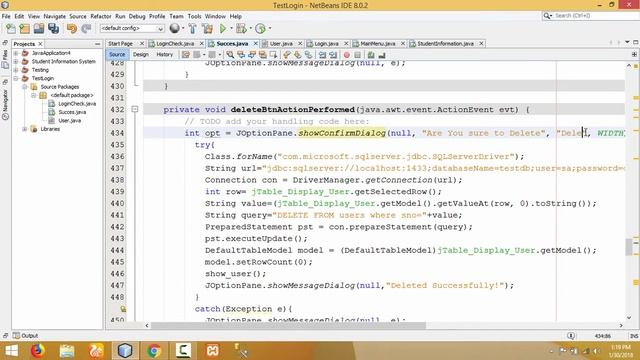The height and width of the screenshot is (360, 640).
Task: Collapse code fold at line 432
Action: click(x=135, y=109)
